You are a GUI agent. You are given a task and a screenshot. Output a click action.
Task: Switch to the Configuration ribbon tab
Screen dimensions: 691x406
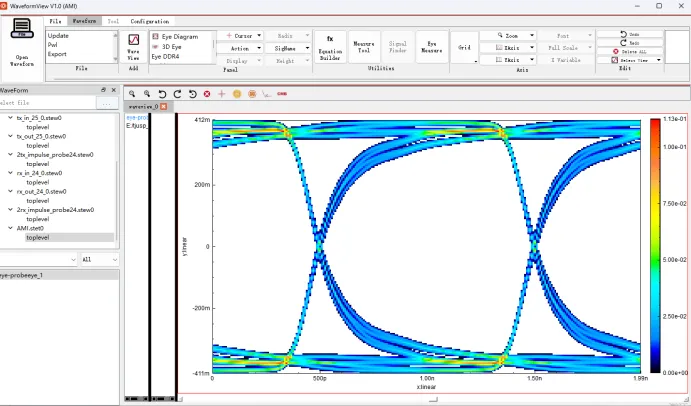tap(149, 21)
